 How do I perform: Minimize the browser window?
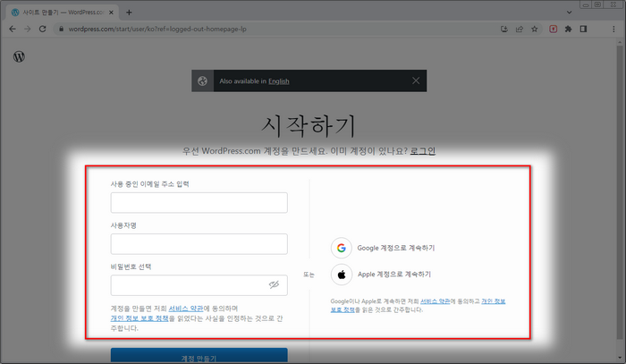click(586, 4)
